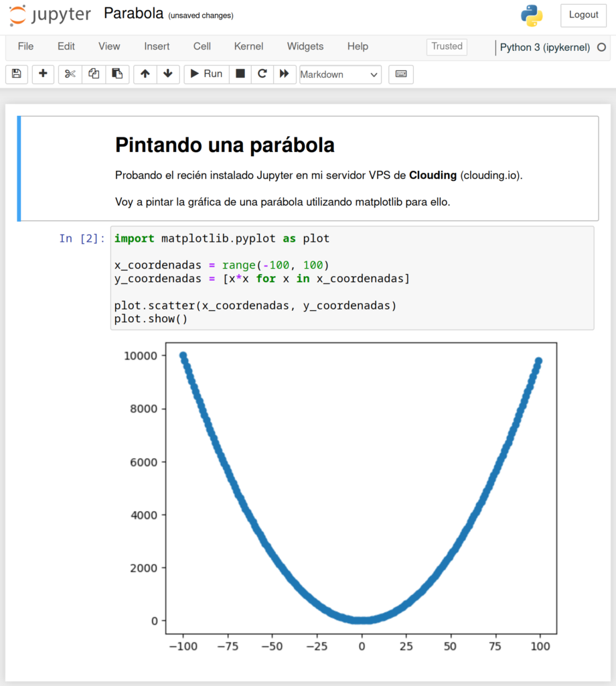The image size is (616, 686).
Task: Open the cell type Markdown dropdown
Action: [340, 74]
